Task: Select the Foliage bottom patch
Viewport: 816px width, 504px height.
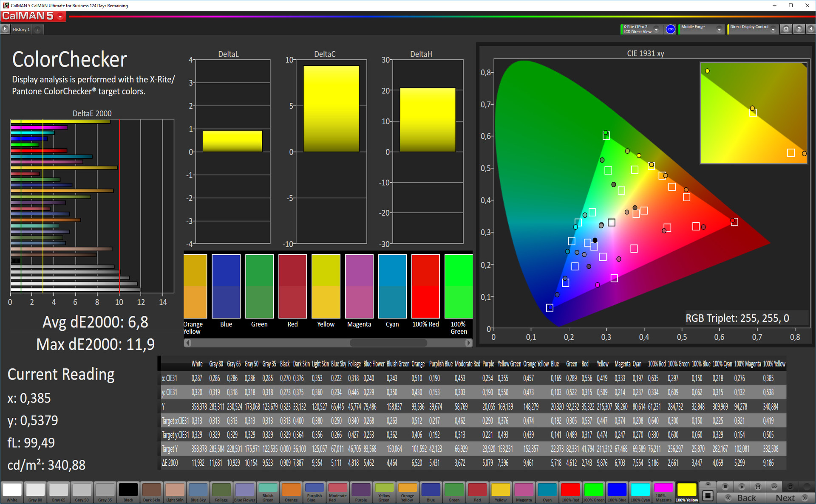Action: pyautogui.click(x=221, y=493)
